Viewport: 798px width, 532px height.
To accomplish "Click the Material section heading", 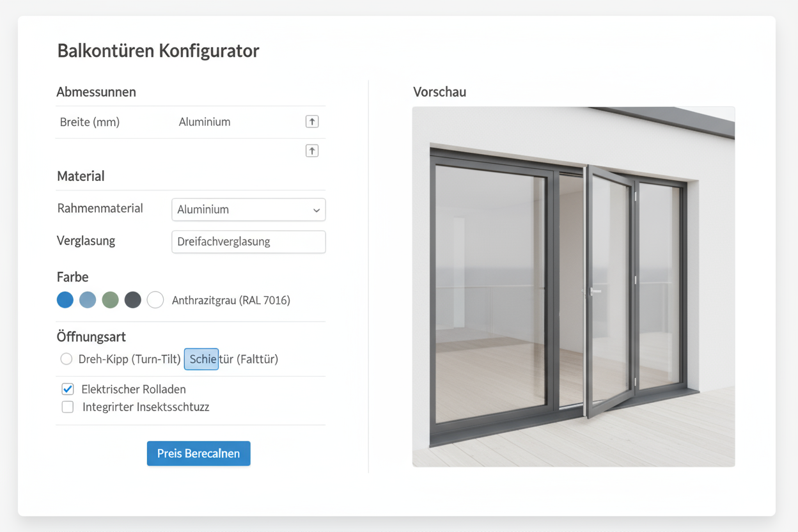I will pos(81,176).
